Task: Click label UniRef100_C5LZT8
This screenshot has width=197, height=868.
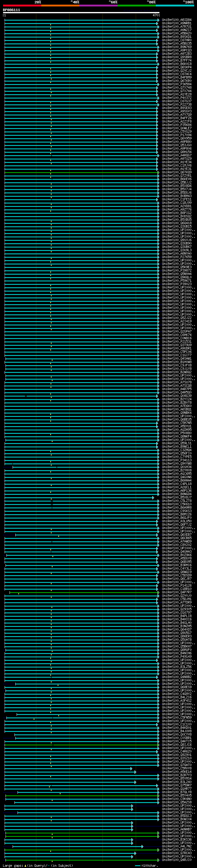Action: tap(177, 501)
